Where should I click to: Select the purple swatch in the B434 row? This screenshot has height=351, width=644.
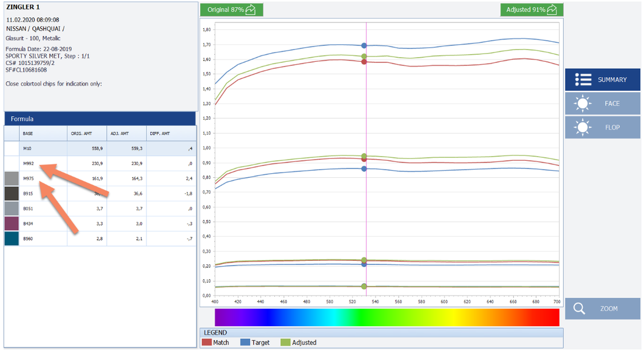pyautogui.click(x=12, y=224)
